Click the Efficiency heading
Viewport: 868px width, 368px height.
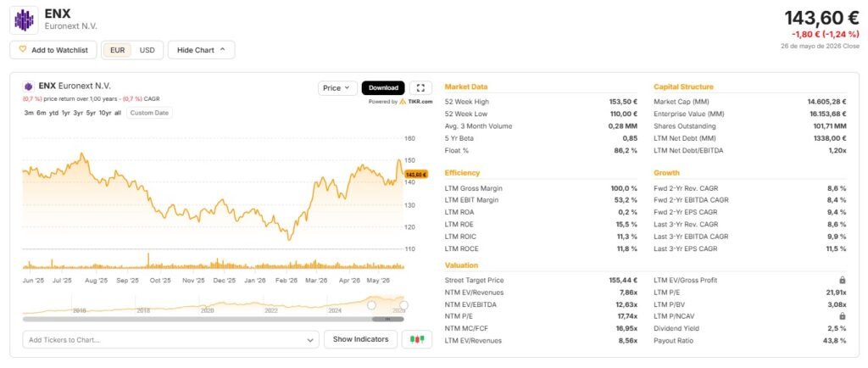tap(462, 173)
